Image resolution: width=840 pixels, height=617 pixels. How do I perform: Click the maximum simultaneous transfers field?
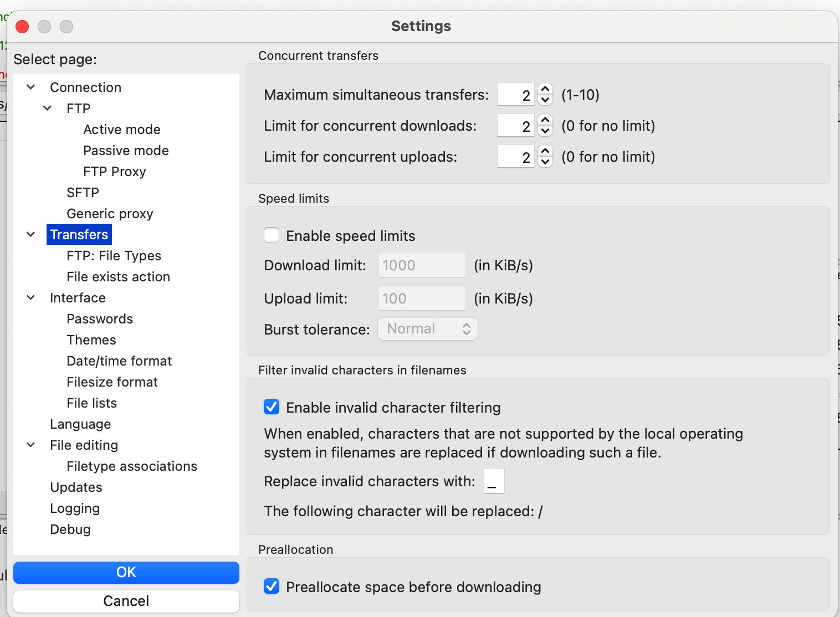point(515,95)
